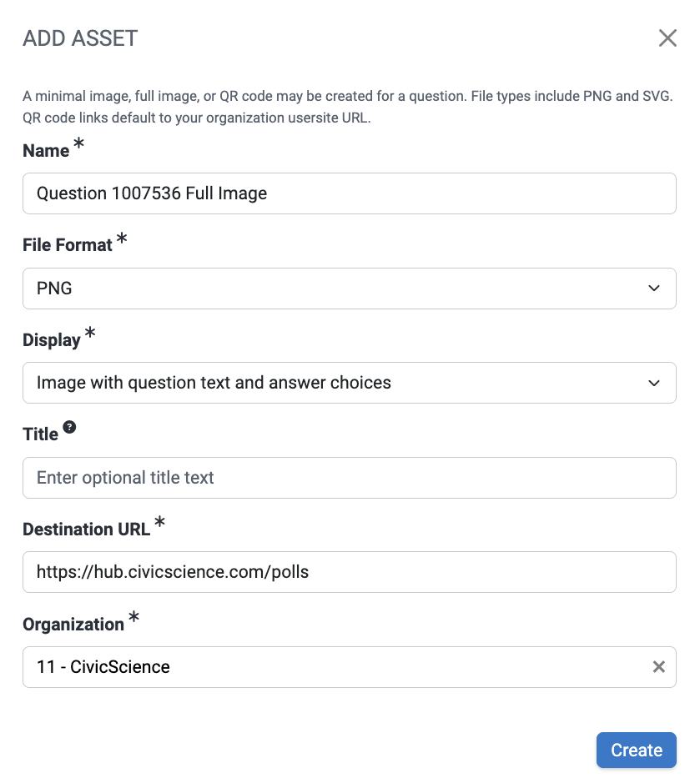This screenshot has width=700, height=783.
Task: Open the Organization combo box
Action: tap(334, 667)
